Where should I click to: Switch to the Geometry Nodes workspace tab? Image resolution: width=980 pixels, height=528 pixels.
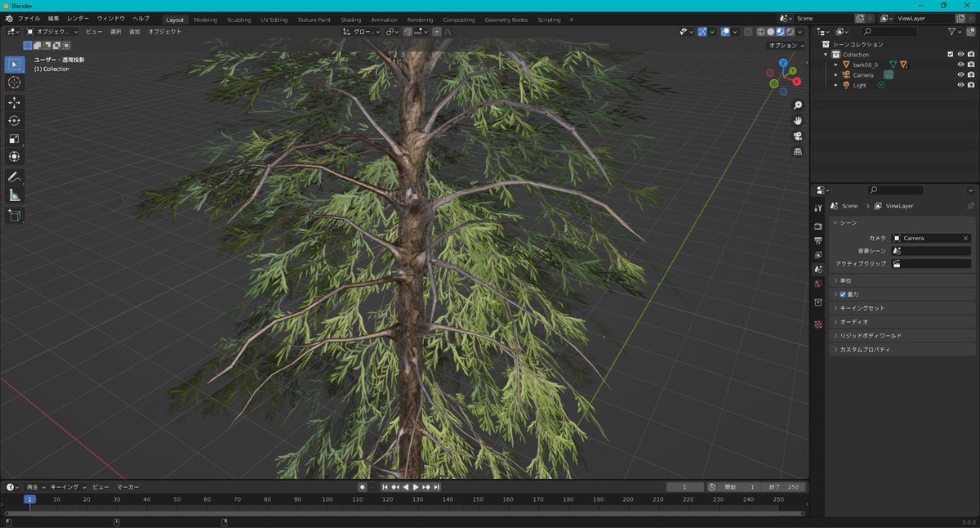505,20
